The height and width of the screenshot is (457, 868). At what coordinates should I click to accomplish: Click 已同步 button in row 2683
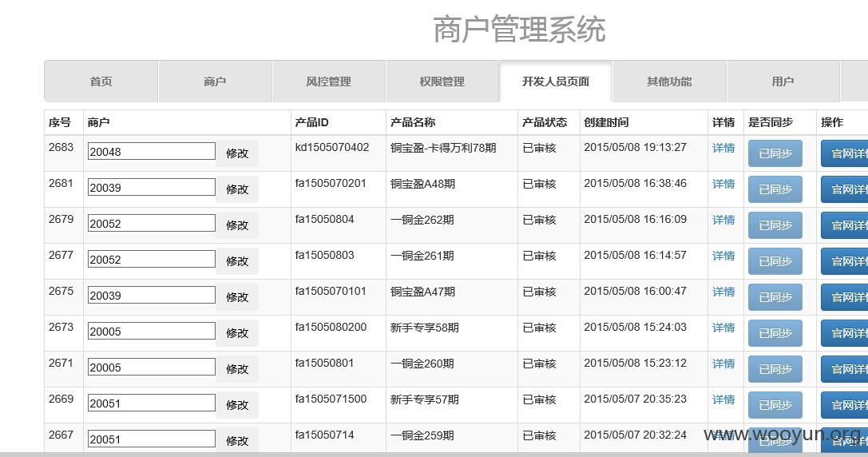(x=775, y=153)
